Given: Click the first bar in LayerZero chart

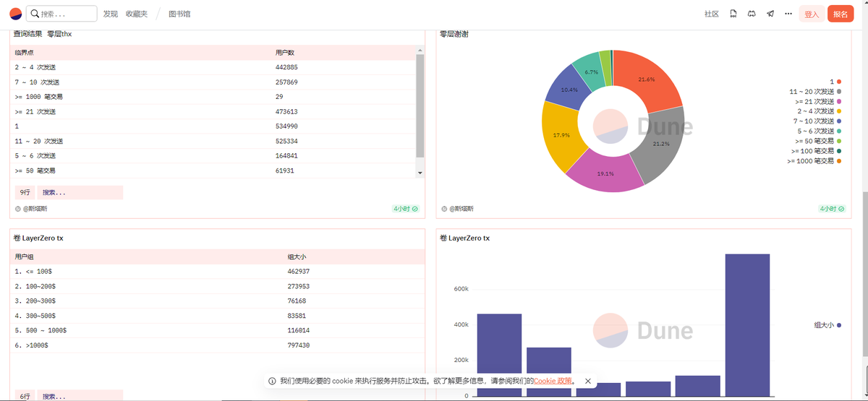Looking at the screenshot, I should pos(499,355).
